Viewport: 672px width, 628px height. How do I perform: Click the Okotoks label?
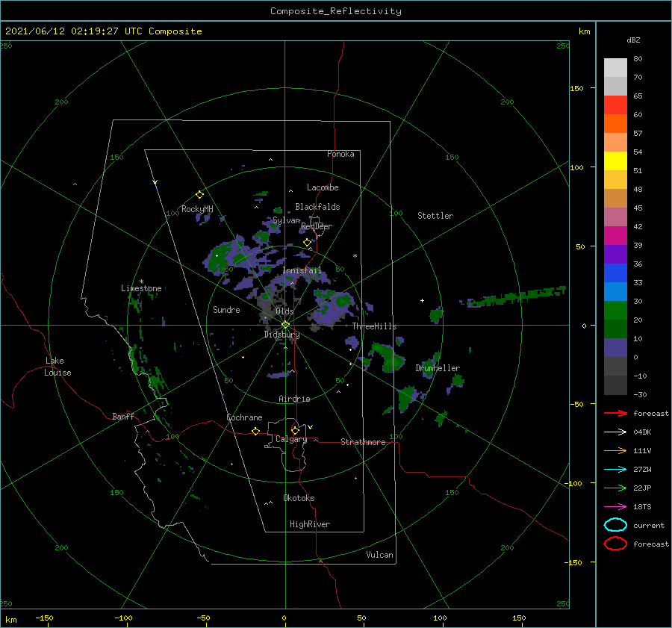click(x=299, y=498)
